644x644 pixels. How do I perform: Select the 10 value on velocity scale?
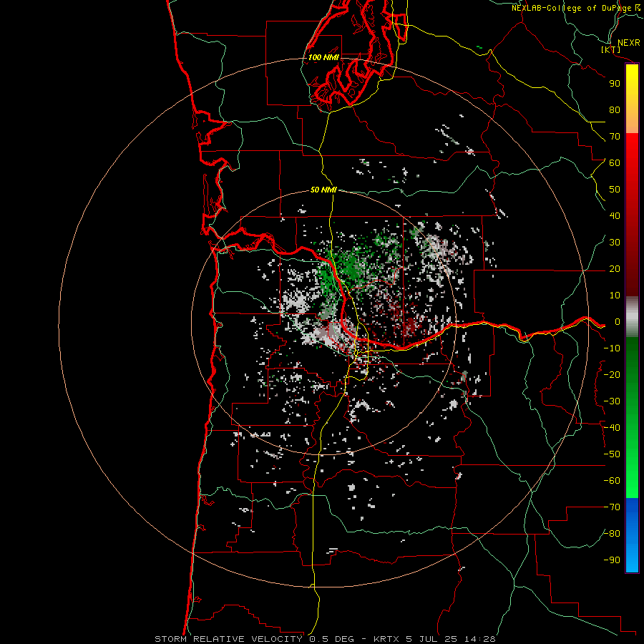[x=615, y=296]
